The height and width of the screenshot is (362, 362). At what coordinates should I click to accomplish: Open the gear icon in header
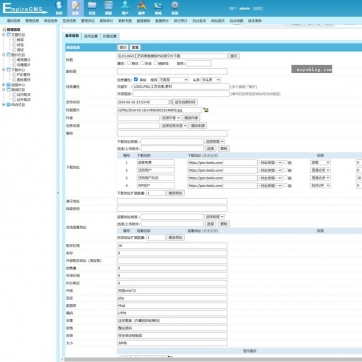point(175,6)
